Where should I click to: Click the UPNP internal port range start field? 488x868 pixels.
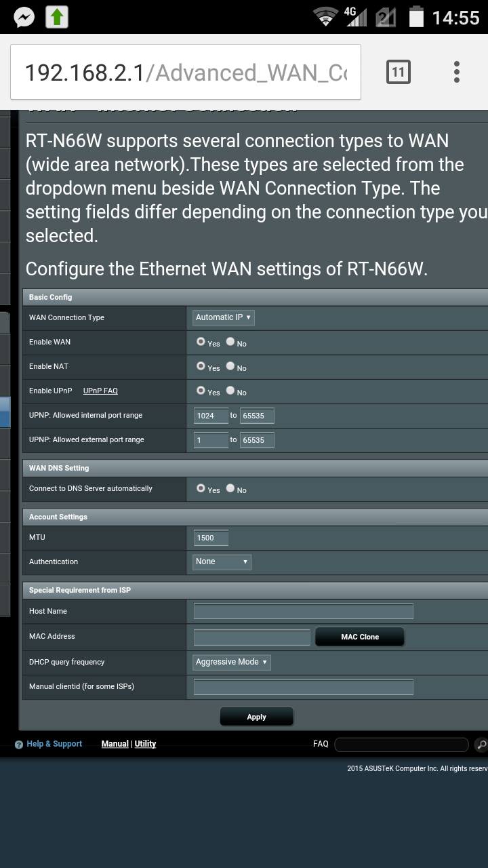tap(211, 416)
